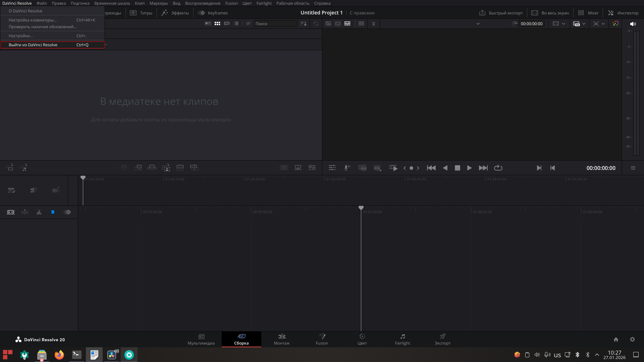Open the Инспектор panel

[623, 13]
